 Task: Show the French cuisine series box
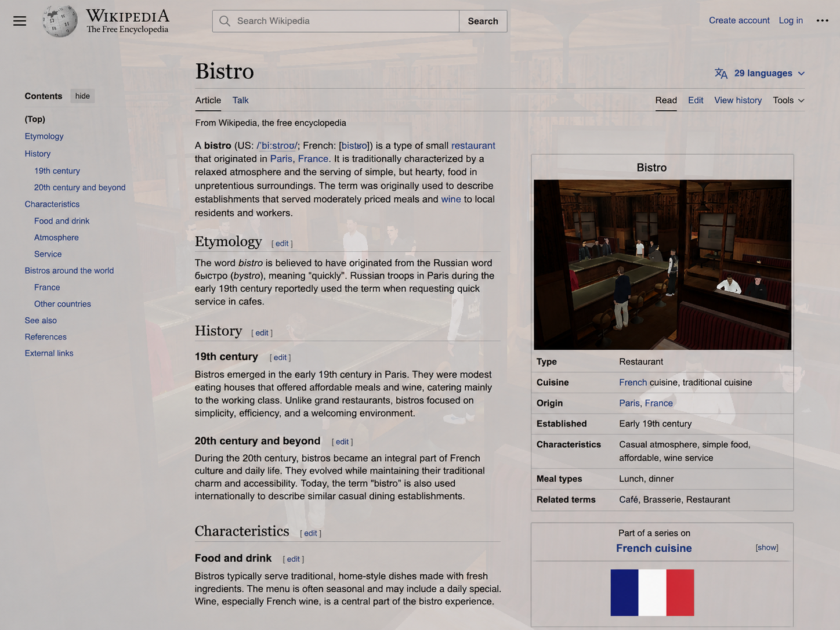(767, 548)
